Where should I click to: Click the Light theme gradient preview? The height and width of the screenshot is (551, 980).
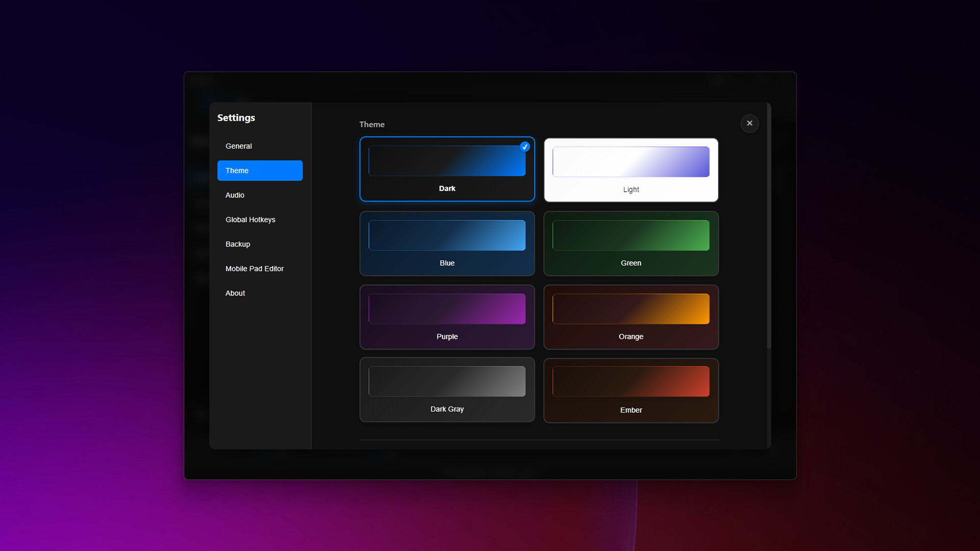tap(631, 162)
